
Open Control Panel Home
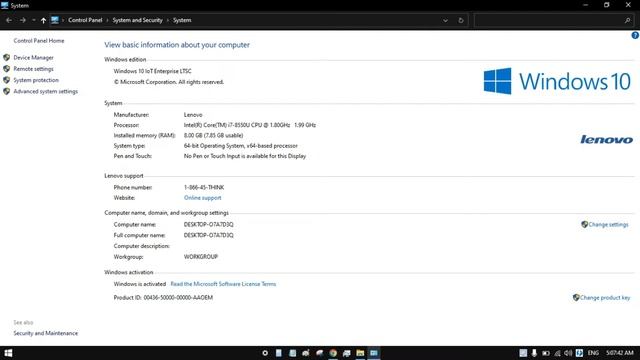(x=39, y=41)
